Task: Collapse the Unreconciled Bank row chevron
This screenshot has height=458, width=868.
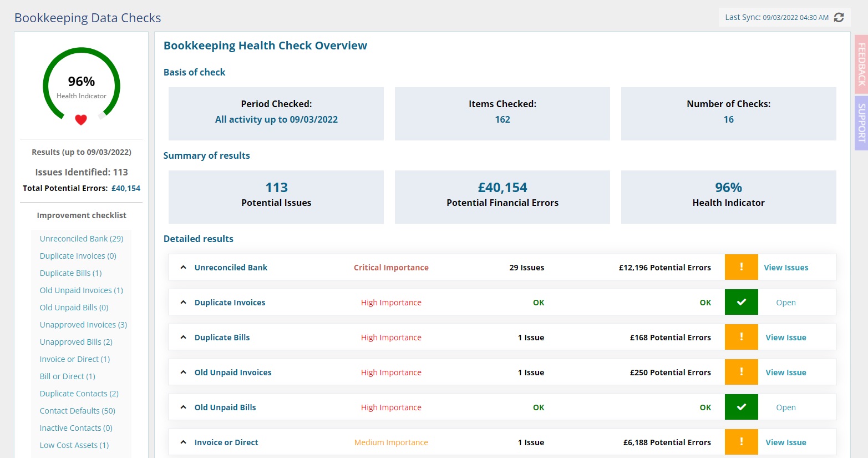Action: (183, 268)
